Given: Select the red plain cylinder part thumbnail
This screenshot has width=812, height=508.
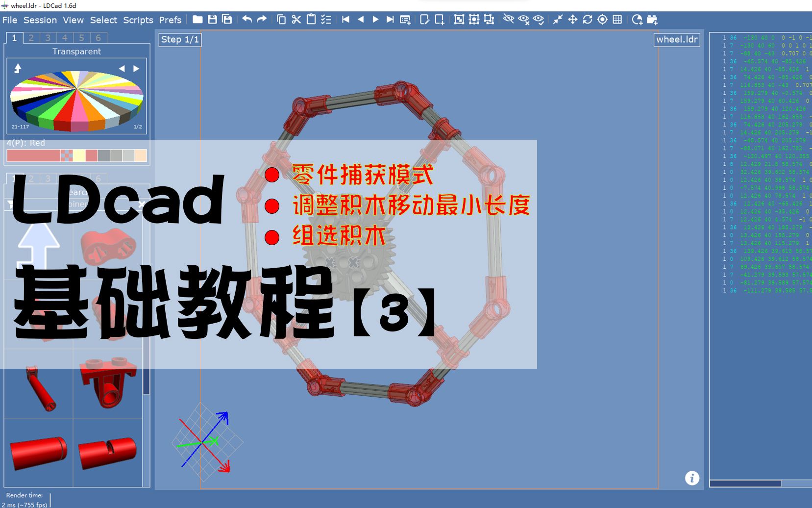Looking at the screenshot, I should click(x=38, y=453).
